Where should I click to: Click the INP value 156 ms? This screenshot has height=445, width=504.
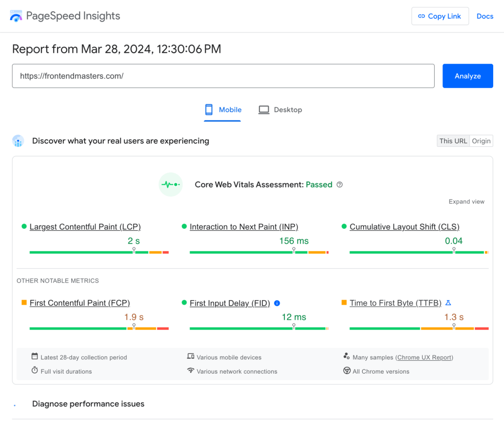click(294, 241)
